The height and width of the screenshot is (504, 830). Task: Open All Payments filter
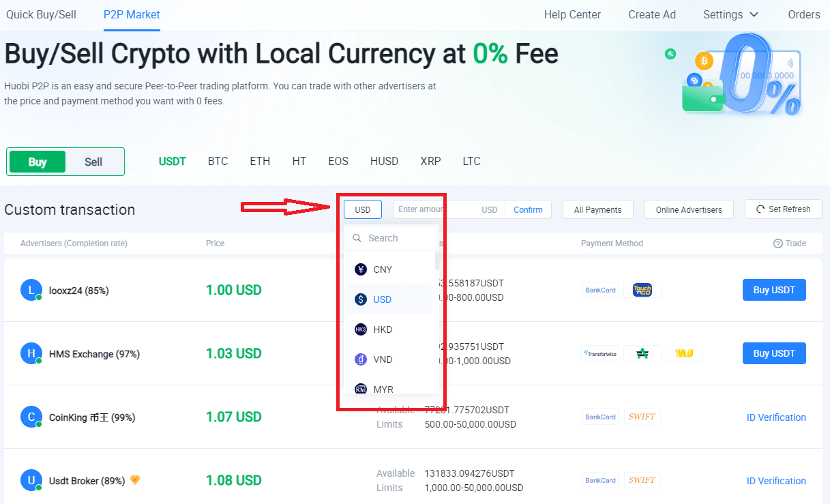(598, 209)
